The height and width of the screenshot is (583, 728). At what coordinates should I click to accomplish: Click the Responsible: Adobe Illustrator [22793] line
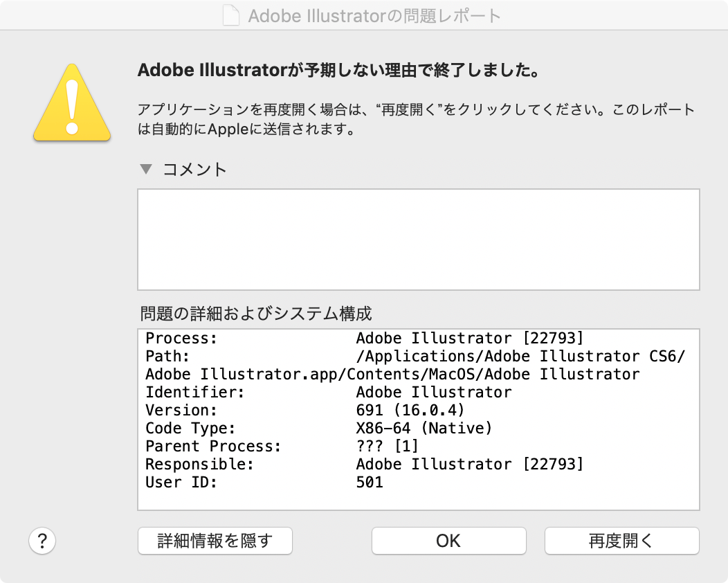(365, 464)
